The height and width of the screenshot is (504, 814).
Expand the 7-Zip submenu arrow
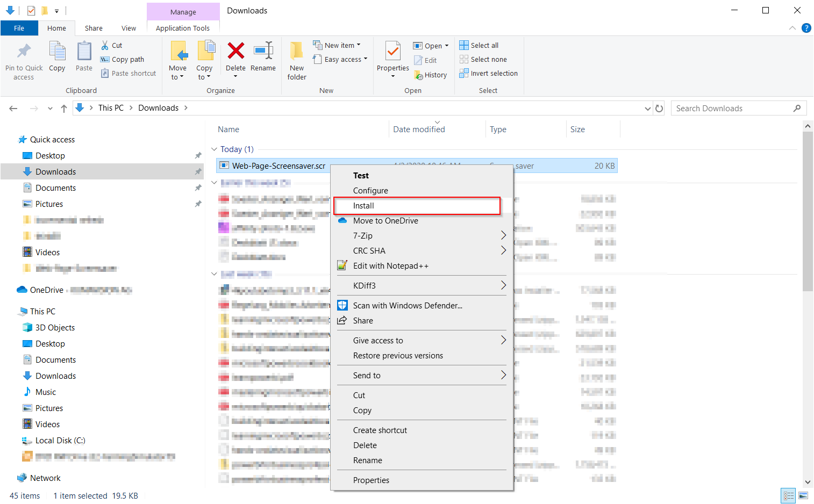pos(503,235)
